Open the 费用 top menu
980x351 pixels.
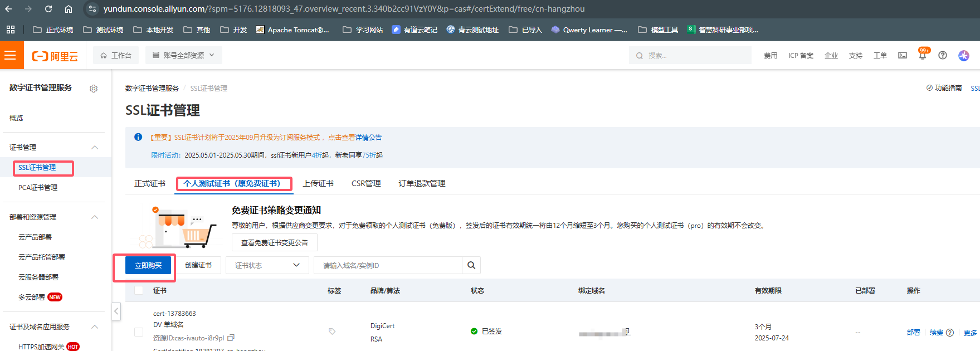click(x=771, y=55)
